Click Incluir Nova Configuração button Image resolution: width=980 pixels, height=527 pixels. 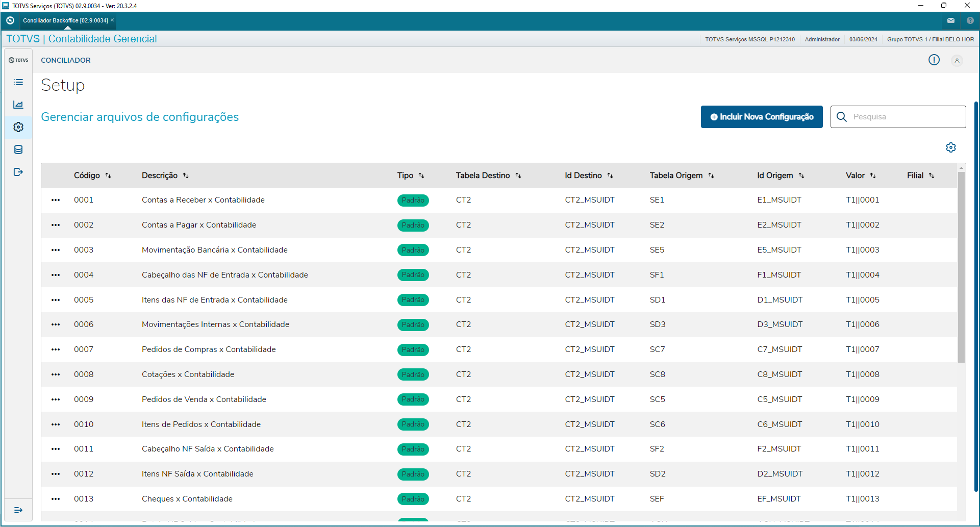pyautogui.click(x=762, y=117)
